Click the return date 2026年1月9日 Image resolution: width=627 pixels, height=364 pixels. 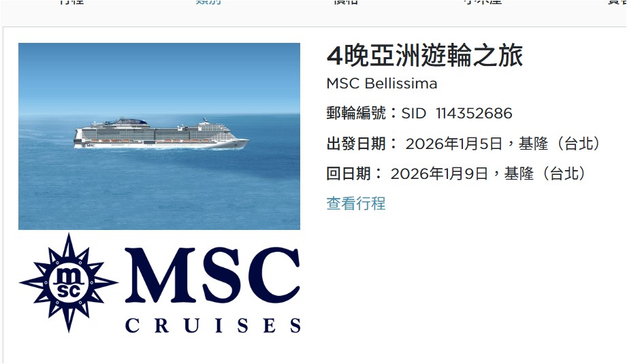439,173
